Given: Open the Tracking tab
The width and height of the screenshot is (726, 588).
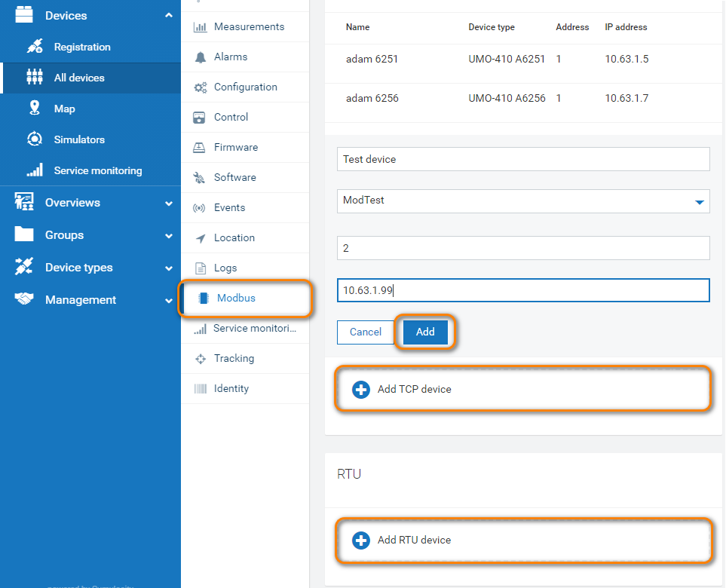Looking at the screenshot, I should [x=245, y=358].
